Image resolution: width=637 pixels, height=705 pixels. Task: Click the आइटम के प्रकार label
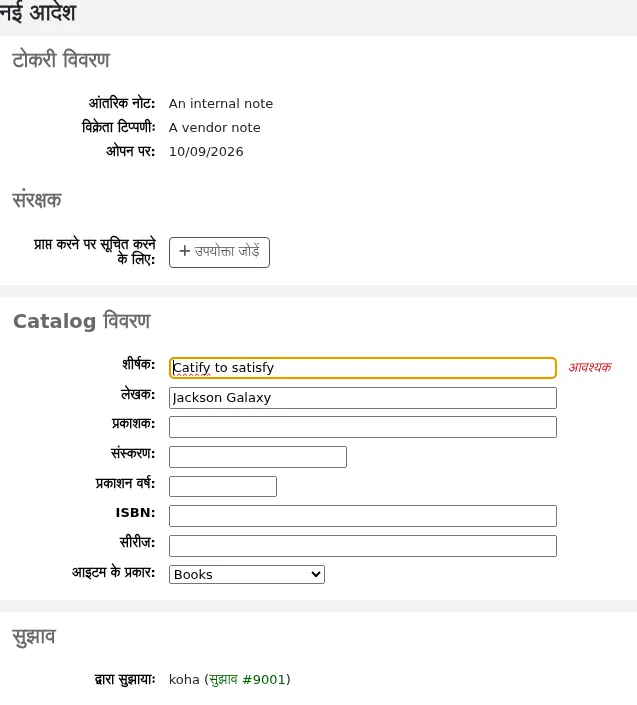pos(114,572)
